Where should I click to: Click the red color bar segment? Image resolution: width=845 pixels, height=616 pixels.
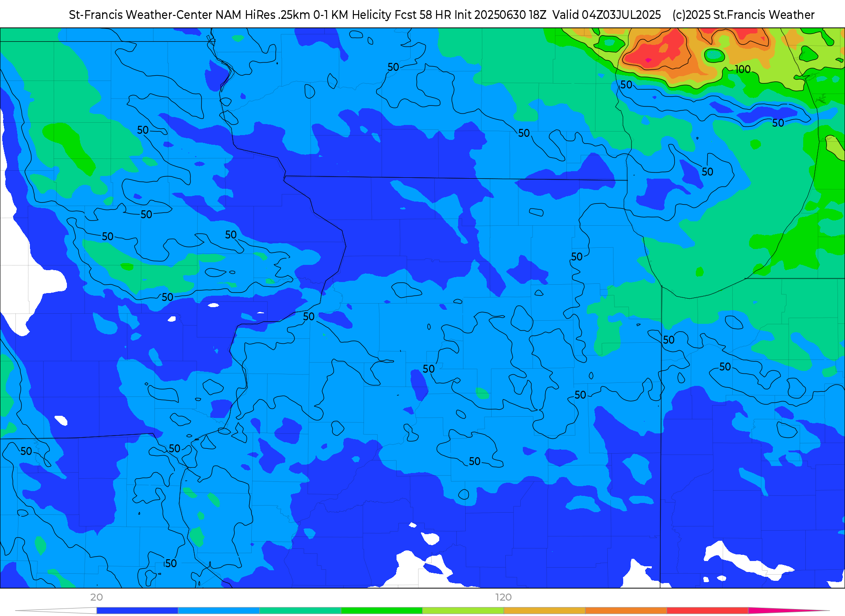tap(707, 610)
